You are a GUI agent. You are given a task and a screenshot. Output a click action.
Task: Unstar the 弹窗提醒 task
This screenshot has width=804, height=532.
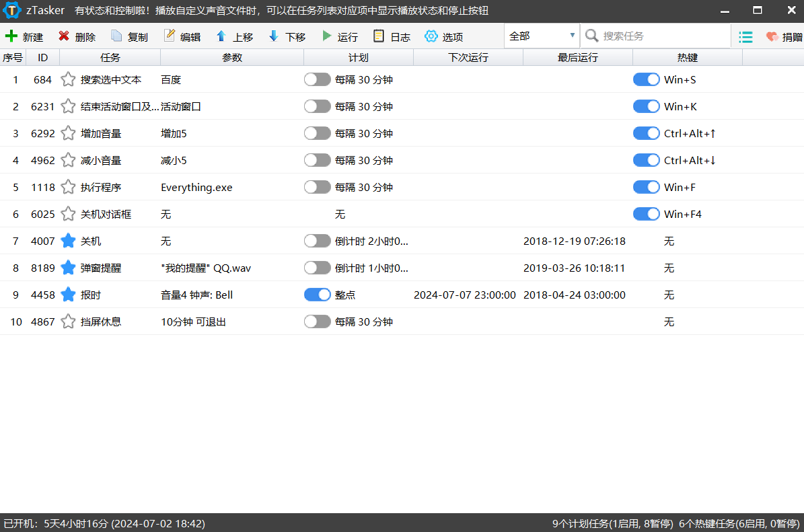[x=68, y=268]
